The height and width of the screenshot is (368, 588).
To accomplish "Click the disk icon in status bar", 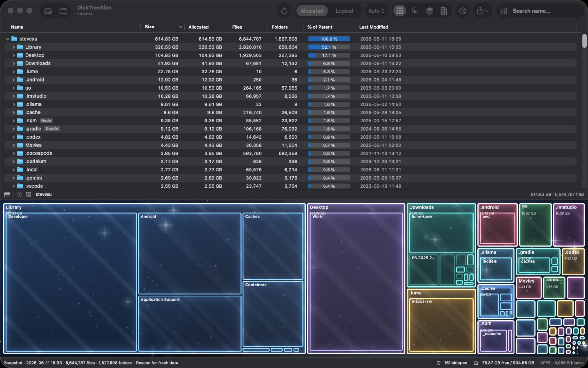I will click(476, 363).
